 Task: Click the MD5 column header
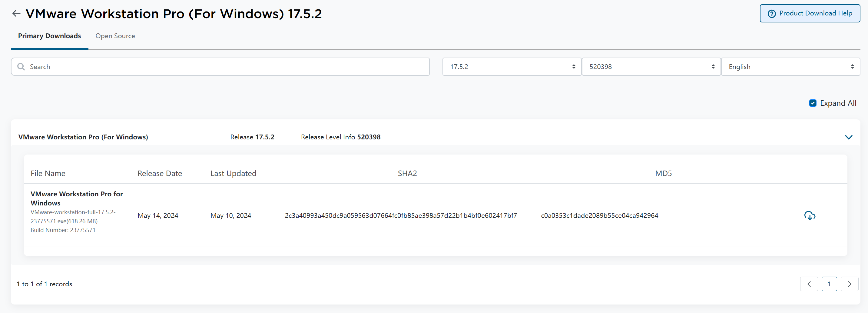pos(663,173)
